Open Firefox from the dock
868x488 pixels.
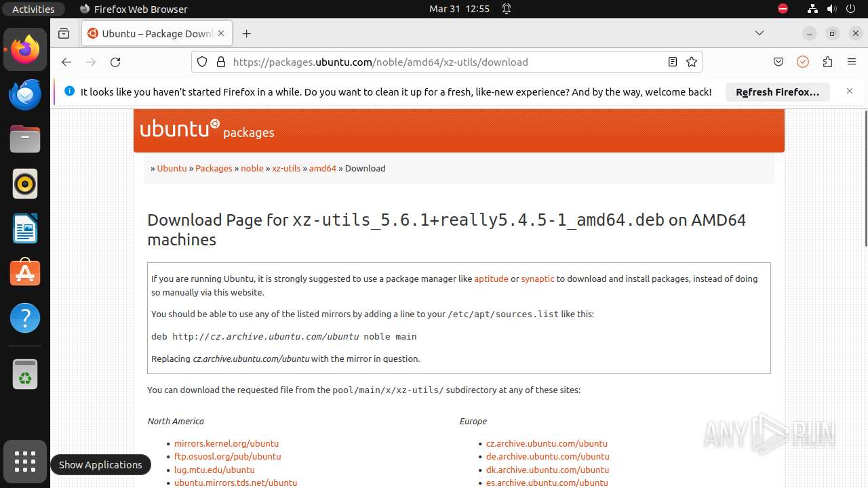pos(25,49)
